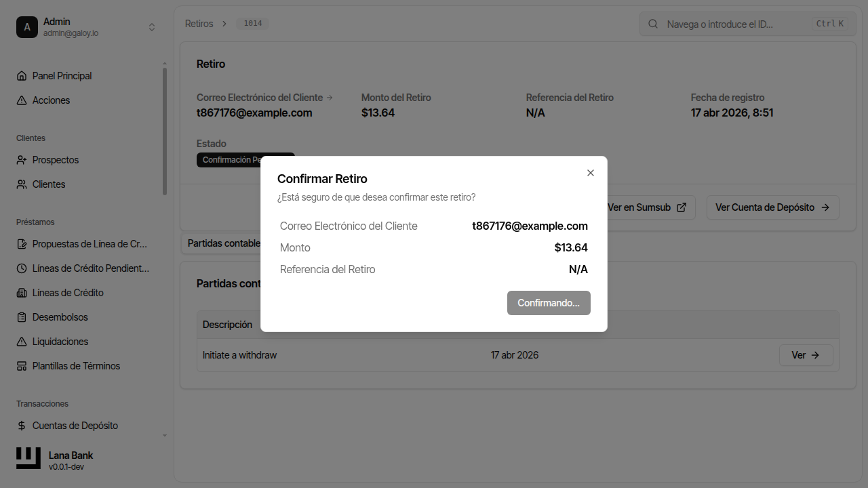
Task: Open Líneas de Crédito Pendientes page
Action: (x=90, y=268)
